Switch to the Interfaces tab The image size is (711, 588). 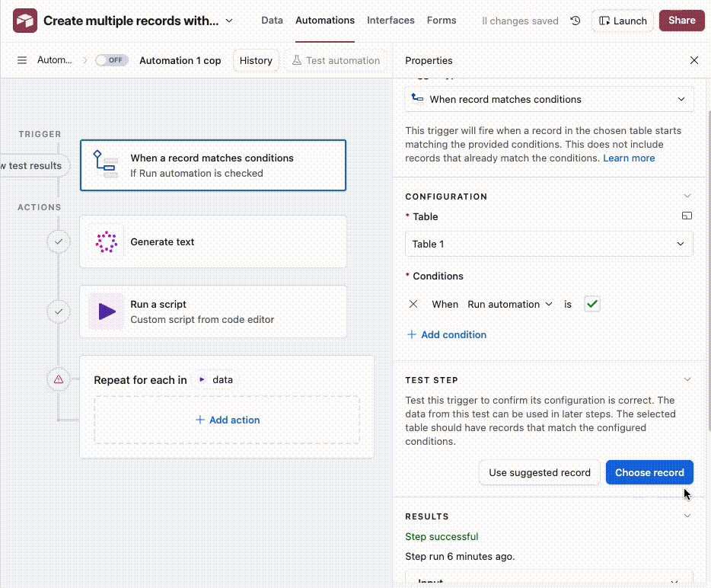pyautogui.click(x=391, y=21)
